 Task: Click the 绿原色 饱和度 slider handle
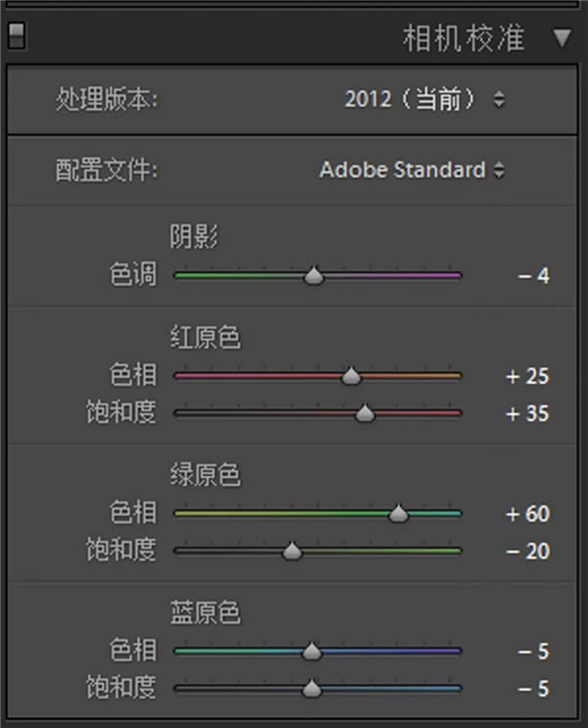pyautogui.click(x=291, y=552)
